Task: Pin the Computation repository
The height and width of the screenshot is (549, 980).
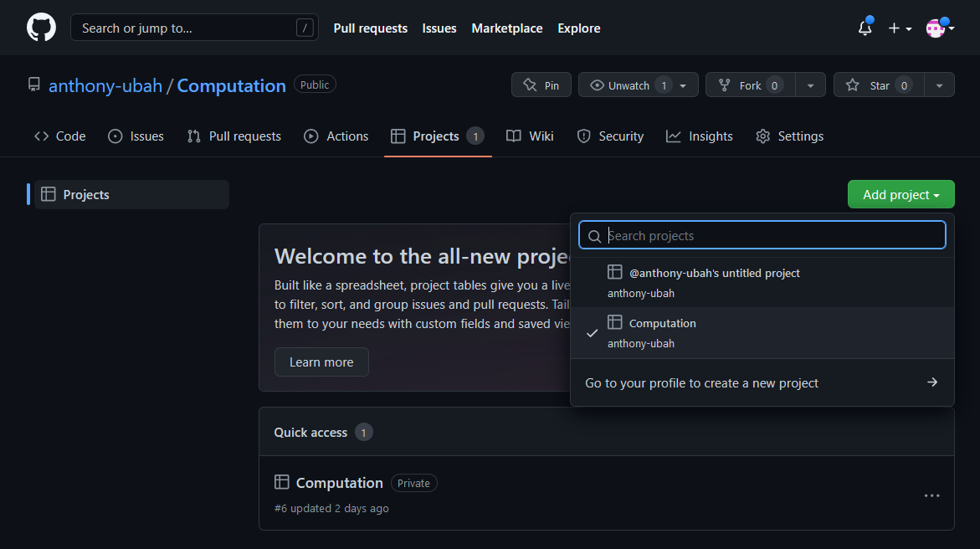Action: [541, 85]
